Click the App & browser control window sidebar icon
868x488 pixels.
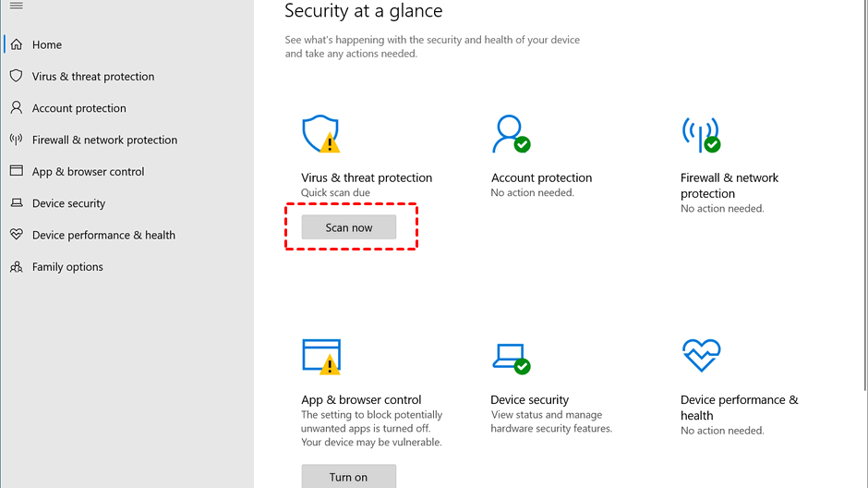click(16, 171)
